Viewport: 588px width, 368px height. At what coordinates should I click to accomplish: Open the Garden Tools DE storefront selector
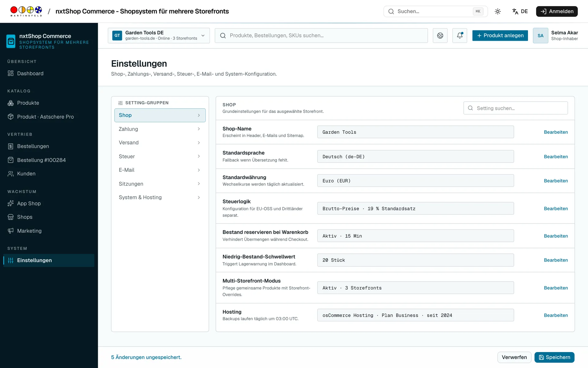159,36
